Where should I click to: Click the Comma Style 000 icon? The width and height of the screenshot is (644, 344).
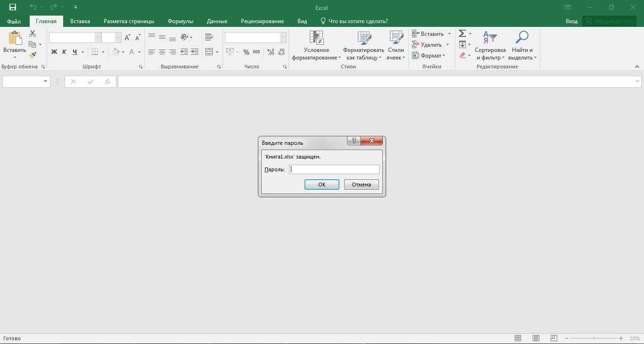click(x=256, y=52)
